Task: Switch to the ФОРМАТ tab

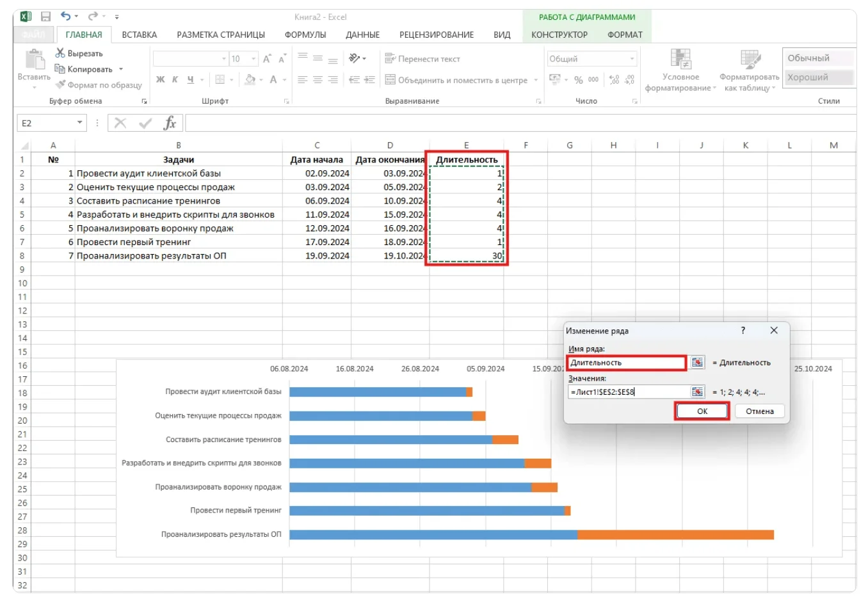Action: (x=625, y=35)
